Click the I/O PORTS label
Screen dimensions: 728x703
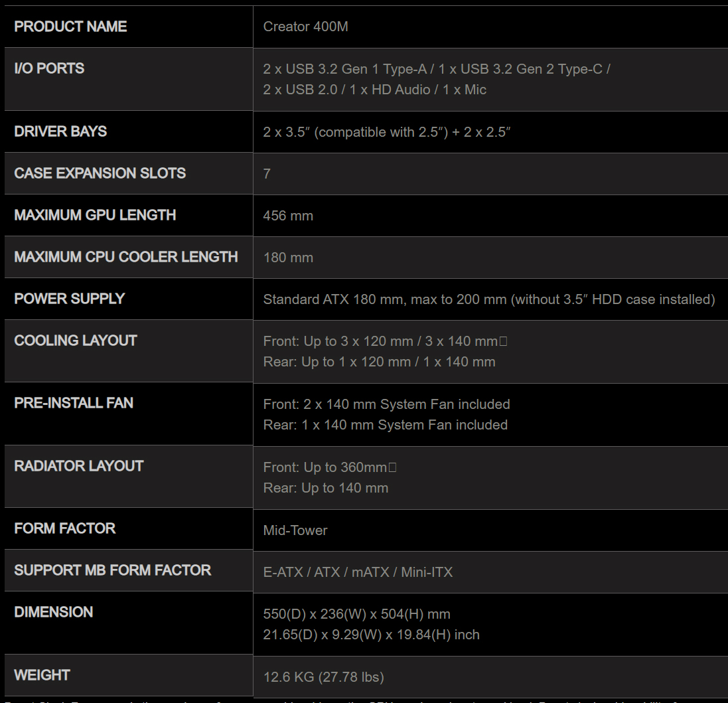pyautogui.click(x=49, y=69)
